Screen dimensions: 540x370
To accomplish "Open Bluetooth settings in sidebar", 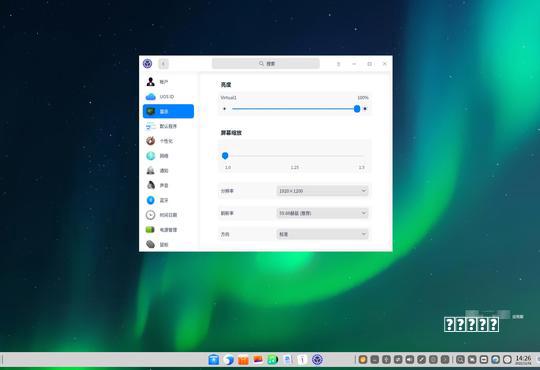I will pos(168,200).
